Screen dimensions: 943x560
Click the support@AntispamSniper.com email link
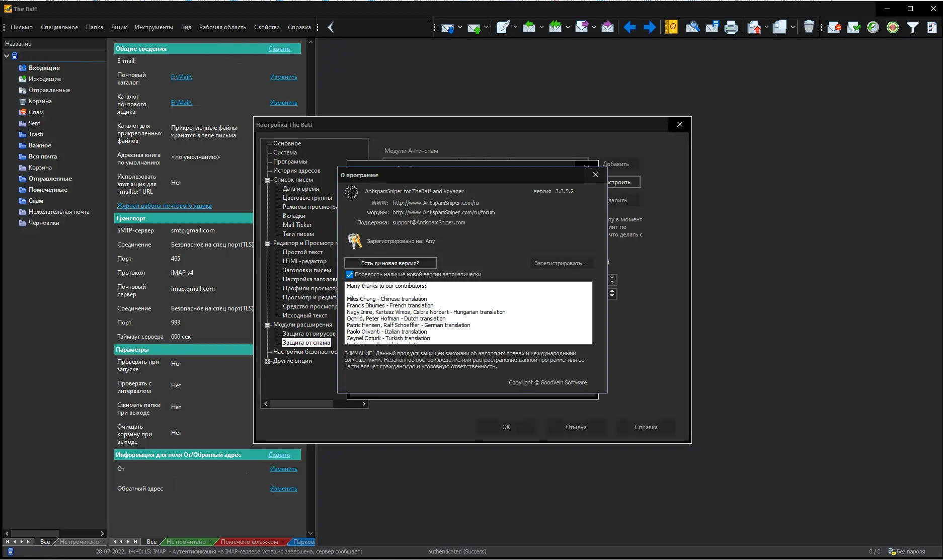click(429, 222)
